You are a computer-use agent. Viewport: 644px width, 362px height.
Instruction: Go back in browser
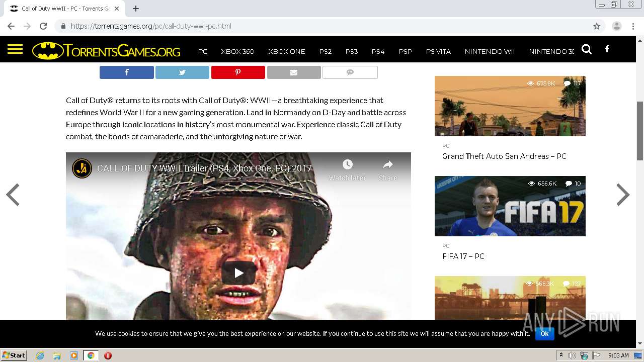coord(11,26)
